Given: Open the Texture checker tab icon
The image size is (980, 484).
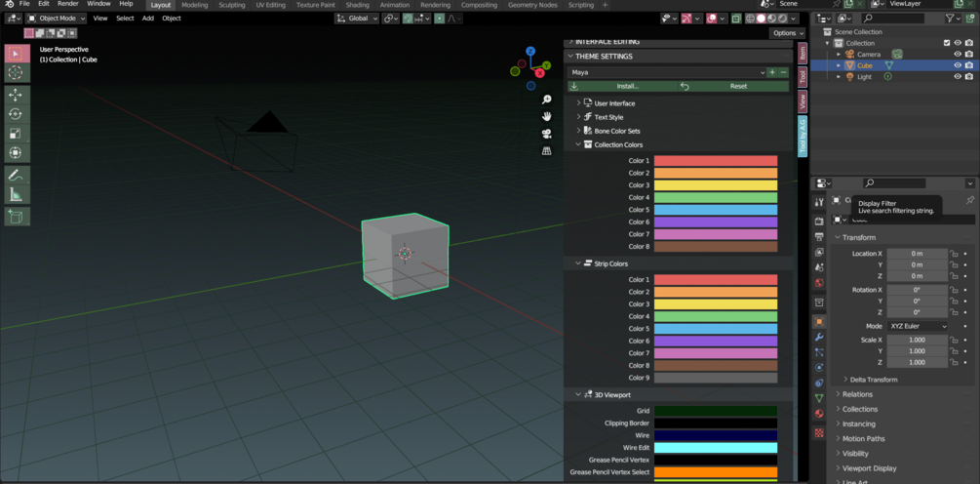Looking at the screenshot, I should point(819,432).
